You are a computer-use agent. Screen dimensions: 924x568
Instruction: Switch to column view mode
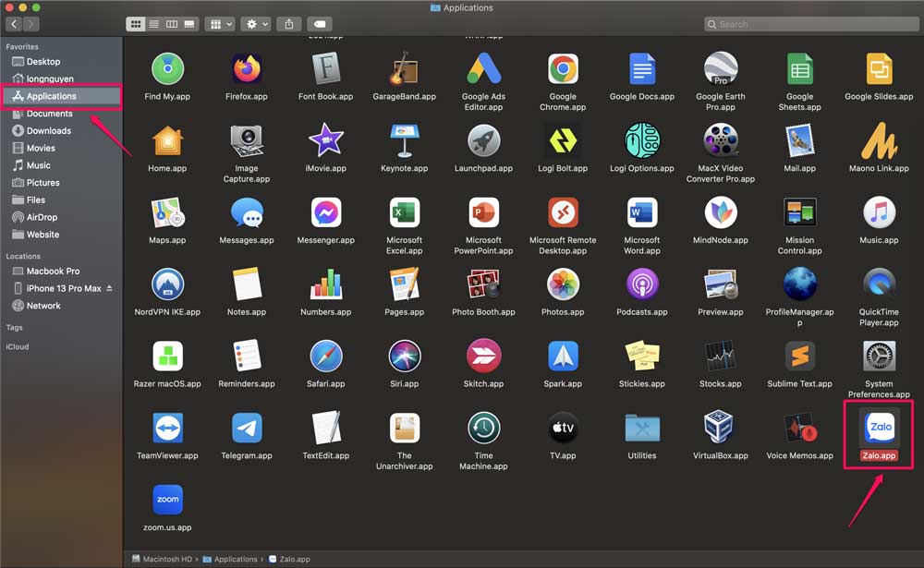point(171,24)
